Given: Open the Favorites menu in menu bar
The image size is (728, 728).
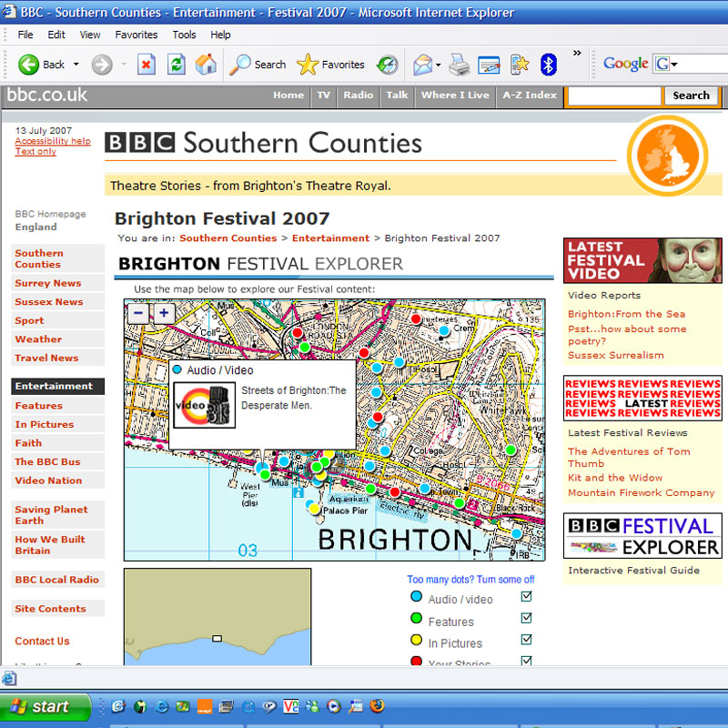Looking at the screenshot, I should (x=135, y=35).
